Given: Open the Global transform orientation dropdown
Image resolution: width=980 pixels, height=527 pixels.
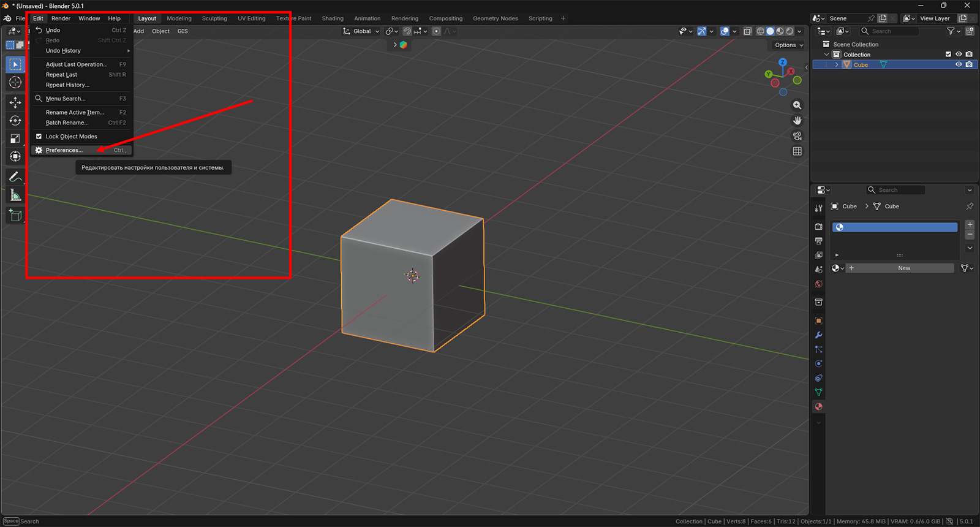Looking at the screenshot, I should click(x=361, y=31).
